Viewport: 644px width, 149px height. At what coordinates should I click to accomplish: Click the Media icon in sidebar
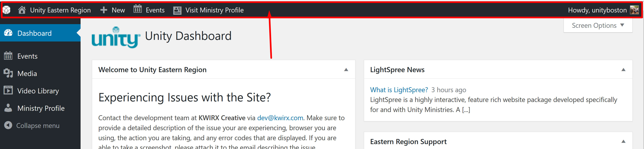coord(8,73)
